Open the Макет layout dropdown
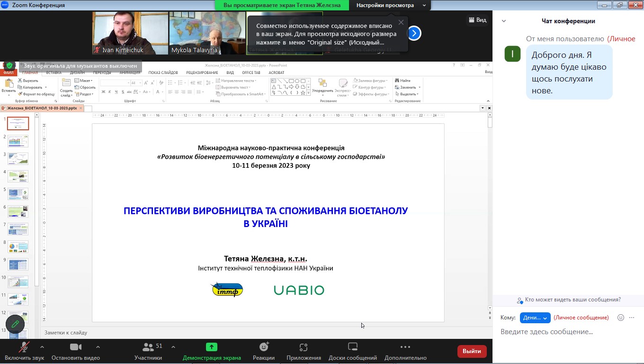Viewport: 644px width, 364px height. point(83,81)
